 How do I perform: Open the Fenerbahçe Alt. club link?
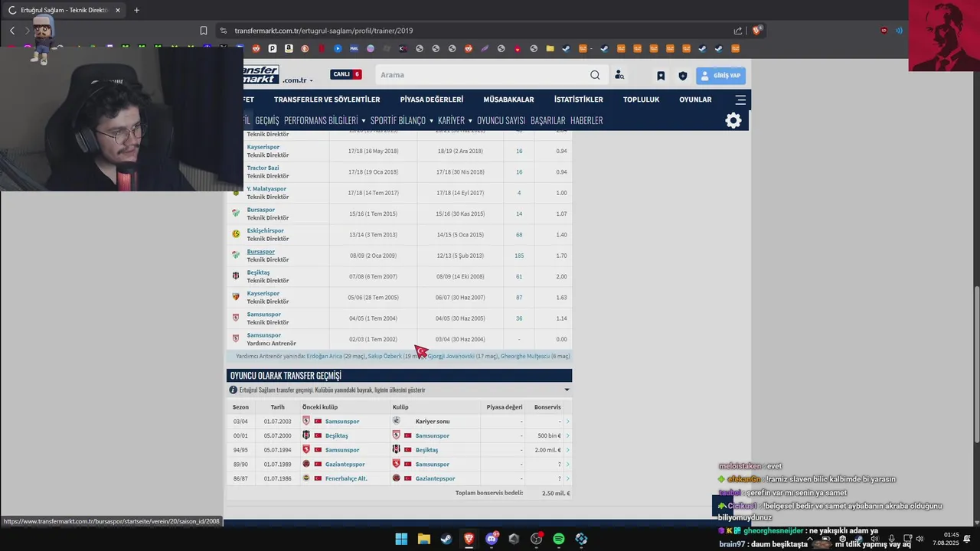click(346, 478)
